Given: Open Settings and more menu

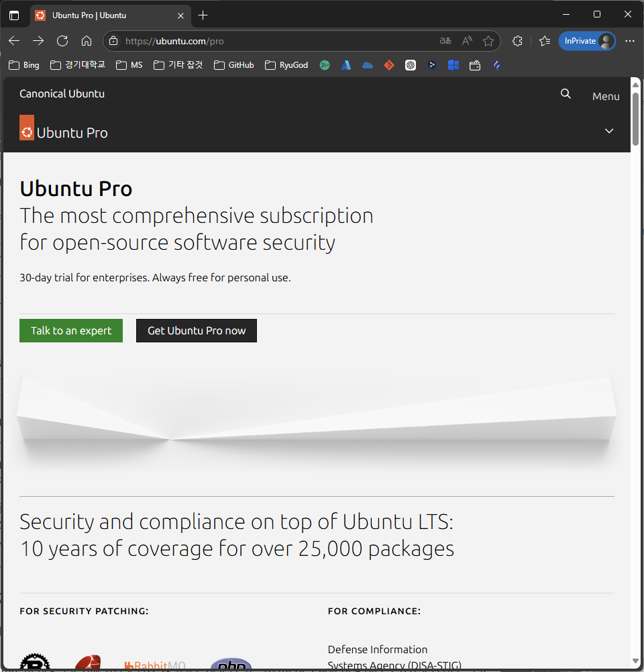Looking at the screenshot, I should click(x=629, y=41).
